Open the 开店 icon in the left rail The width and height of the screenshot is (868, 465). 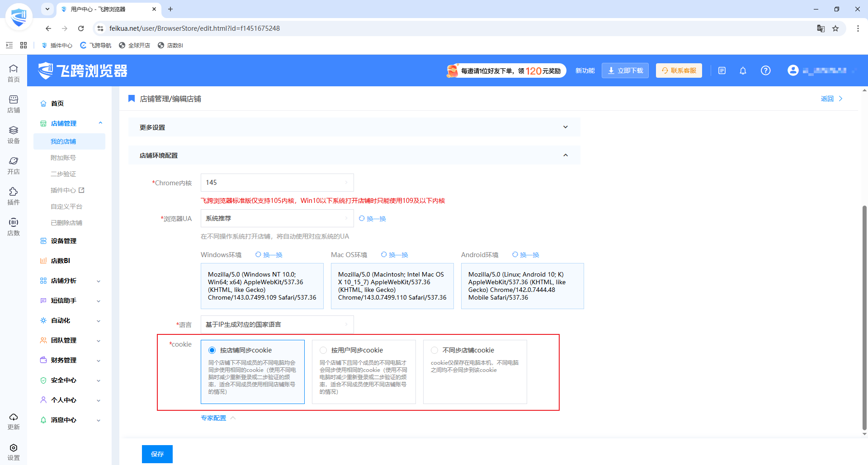[x=14, y=165]
